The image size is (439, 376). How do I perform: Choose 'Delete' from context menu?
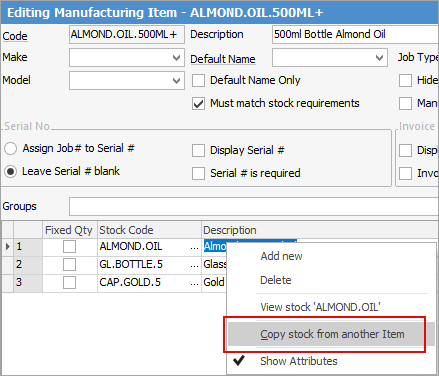coord(331,280)
